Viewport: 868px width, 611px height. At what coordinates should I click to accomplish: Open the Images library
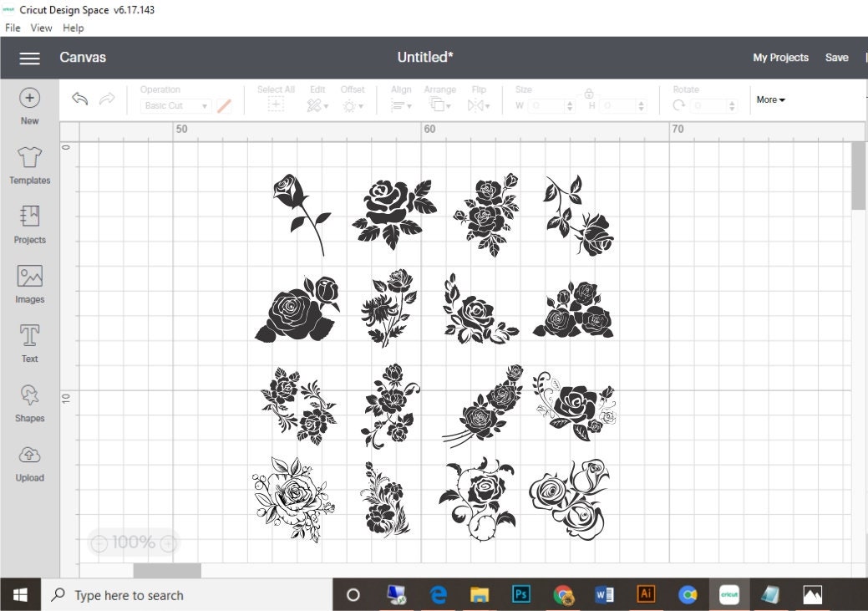click(29, 285)
